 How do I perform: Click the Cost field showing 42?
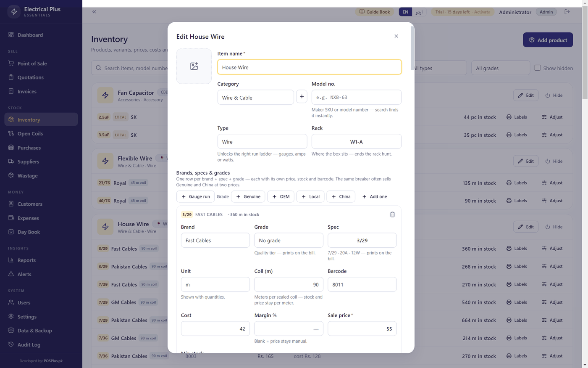point(215,328)
